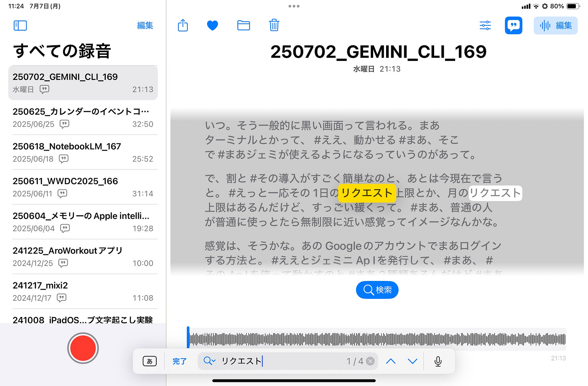
Task: Toggle the sidebar panel icon
Action: tap(20, 25)
